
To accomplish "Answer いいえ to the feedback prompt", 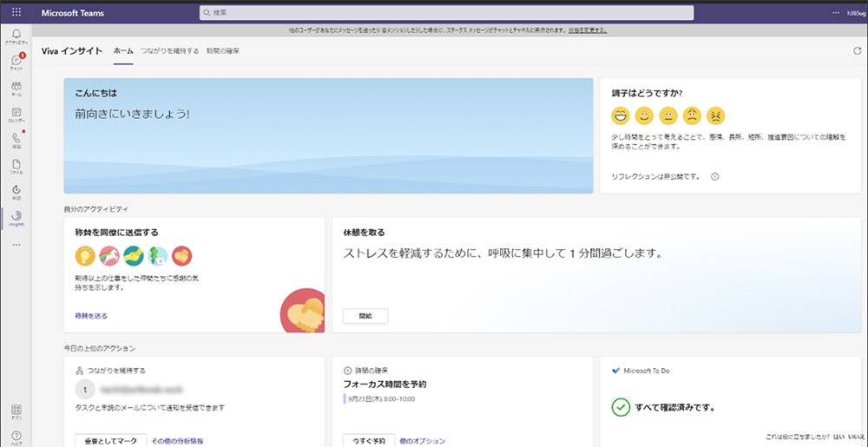I will point(856,437).
